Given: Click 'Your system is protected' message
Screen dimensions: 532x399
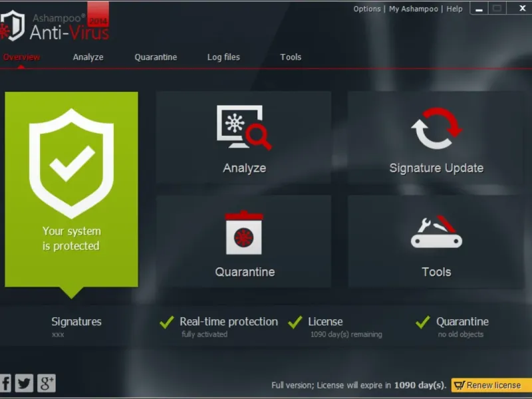Looking at the screenshot, I should pos(71,239).
